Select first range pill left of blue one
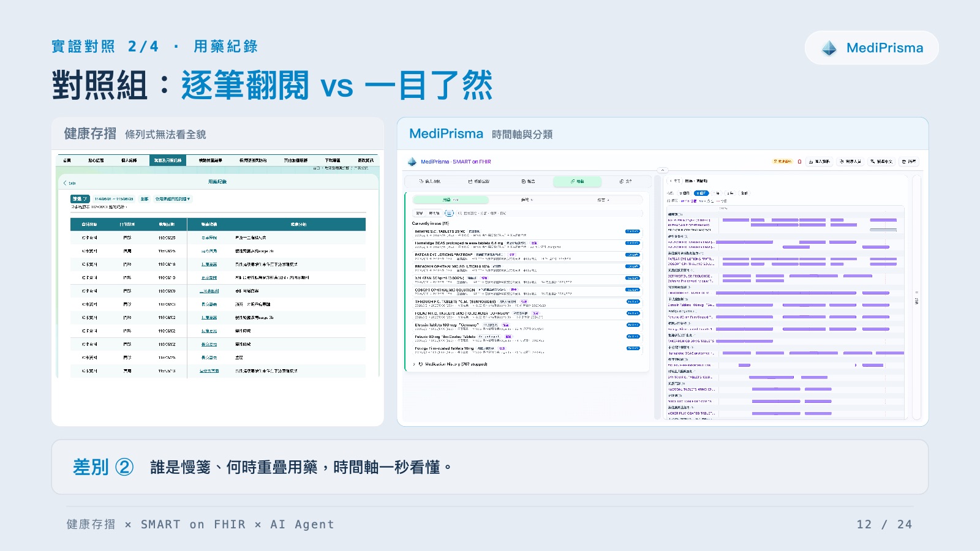Image resolution: width=980 pixels, height=551 pixels. coord(684,193)
